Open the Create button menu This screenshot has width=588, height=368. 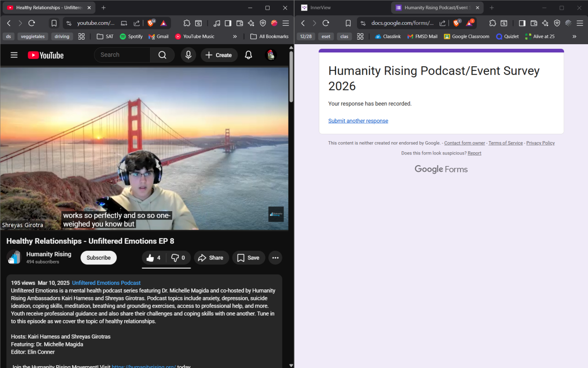pyautogui.click(x=219, y=55)
